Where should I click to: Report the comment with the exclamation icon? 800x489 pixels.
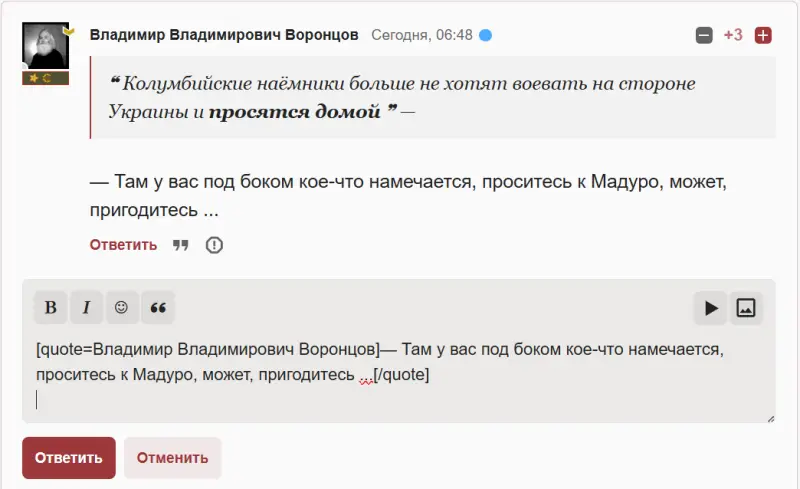pyautogui.click(x=214, y=245)
